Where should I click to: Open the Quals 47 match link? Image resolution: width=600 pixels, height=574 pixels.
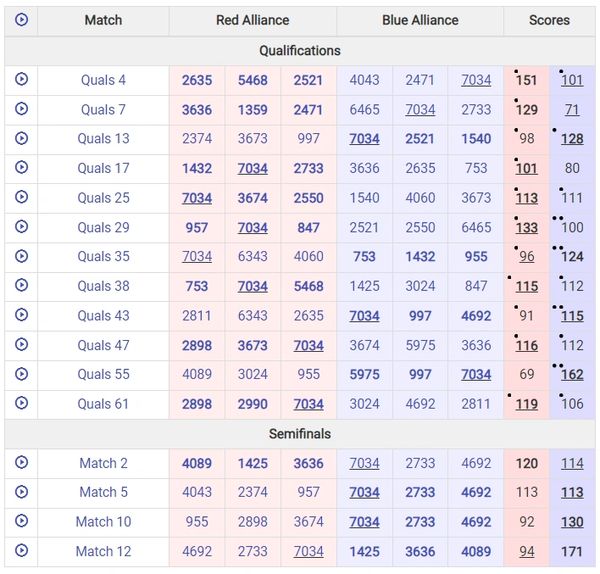[x=103, y=346]
